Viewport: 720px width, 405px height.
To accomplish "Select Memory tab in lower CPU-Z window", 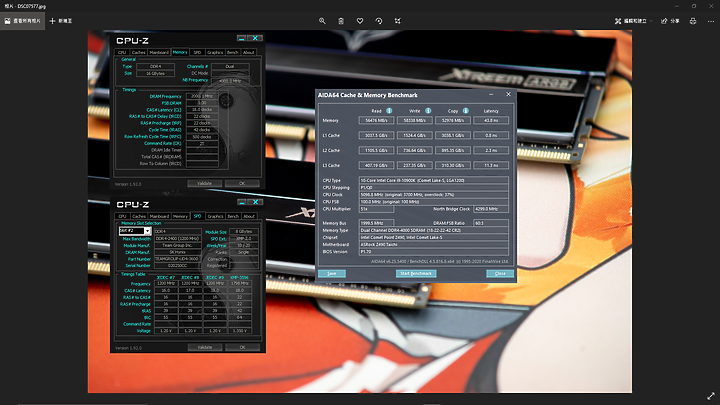I will tap(180, 216).
